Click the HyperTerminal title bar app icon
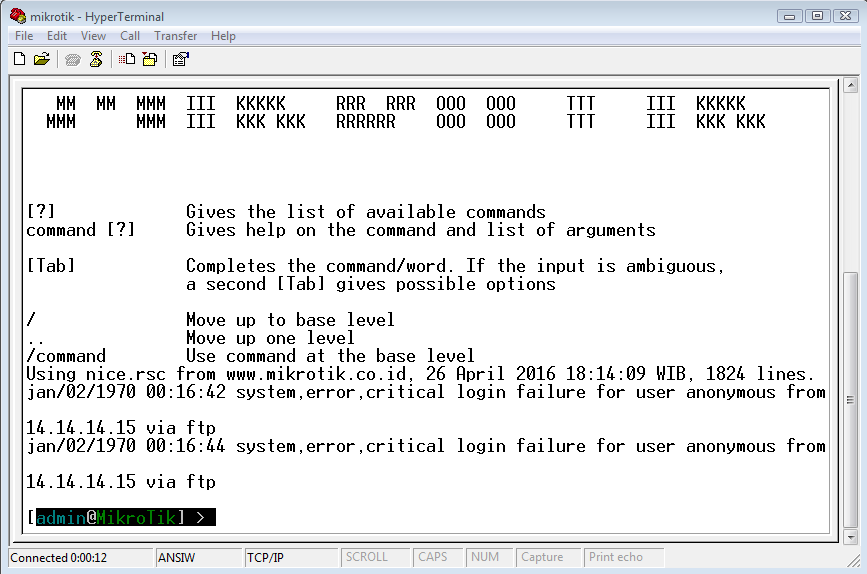 pos(18,16)
